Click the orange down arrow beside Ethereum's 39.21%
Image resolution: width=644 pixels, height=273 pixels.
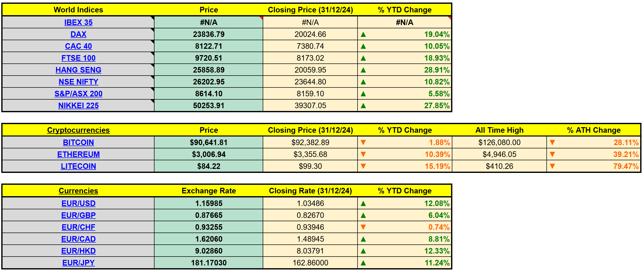point(552,154)
